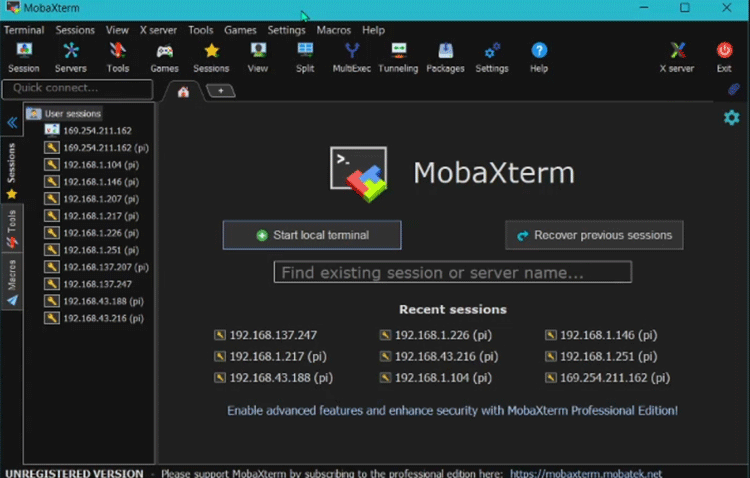Open the Terminal menu

(x=24, y=30)
